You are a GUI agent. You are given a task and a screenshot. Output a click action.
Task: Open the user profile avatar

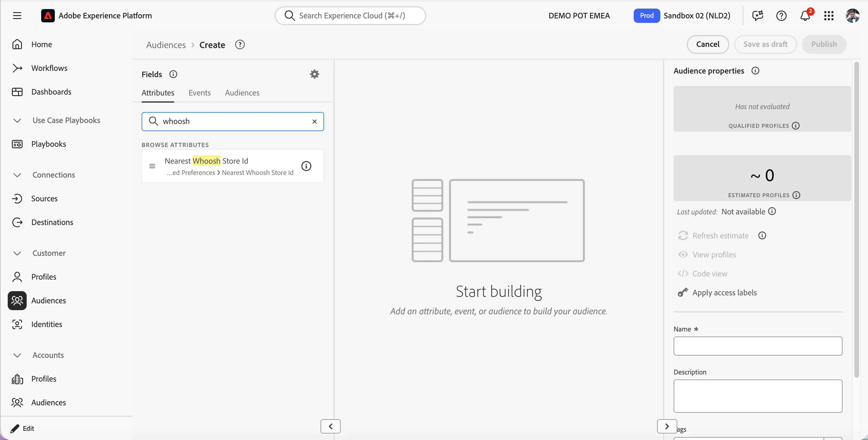(853, 15)
